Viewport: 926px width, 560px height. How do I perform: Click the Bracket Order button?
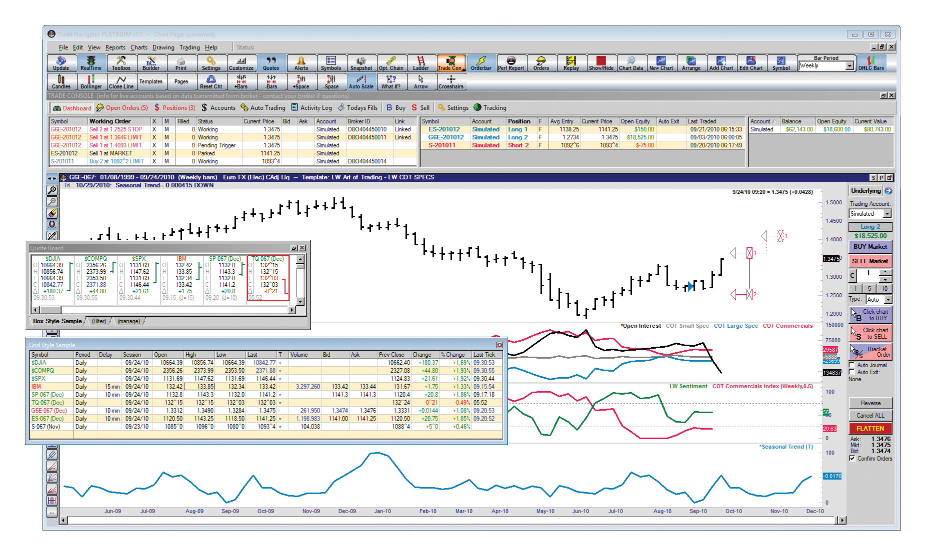pos(870,352)
